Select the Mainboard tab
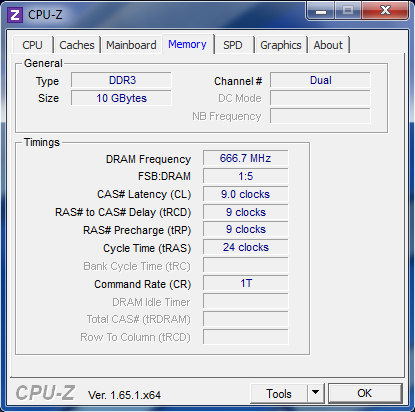This screenshot has height=412, width=415. [131, 45]
